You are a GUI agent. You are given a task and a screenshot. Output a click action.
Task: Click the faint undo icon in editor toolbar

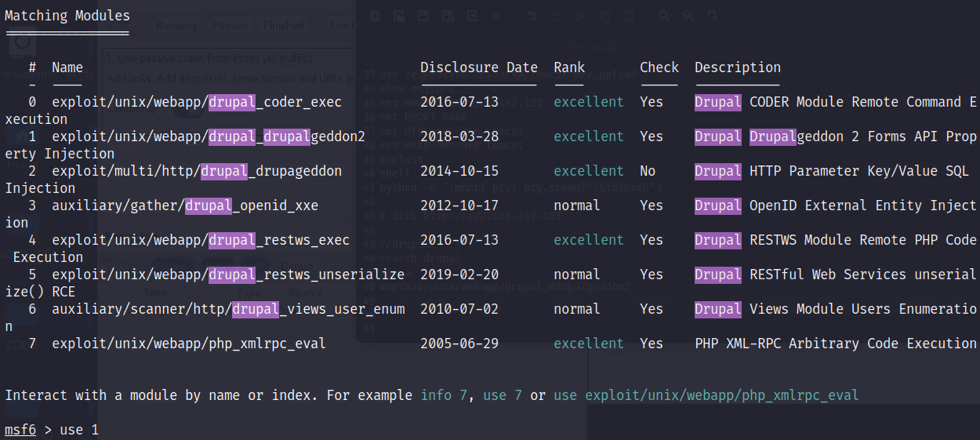[532, 16]
